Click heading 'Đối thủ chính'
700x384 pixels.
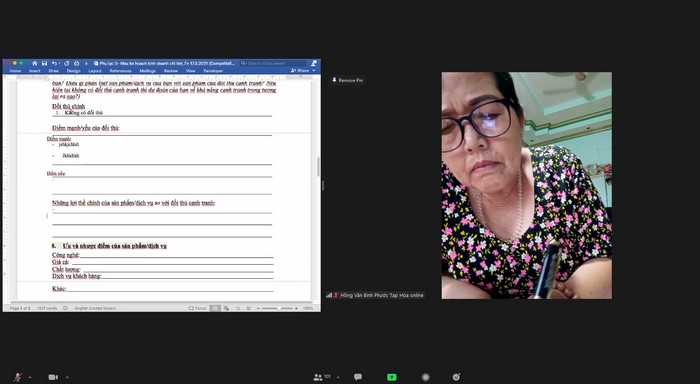tap(68, 106)
